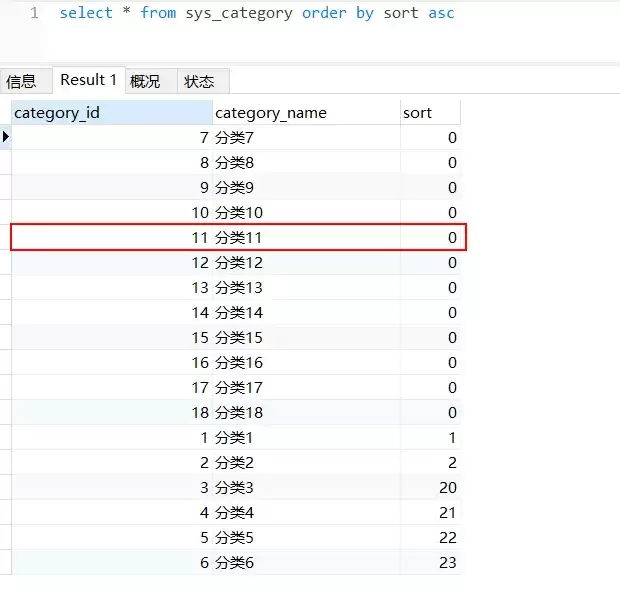
Task: Click the category_name column header
Action: [306, 113]
